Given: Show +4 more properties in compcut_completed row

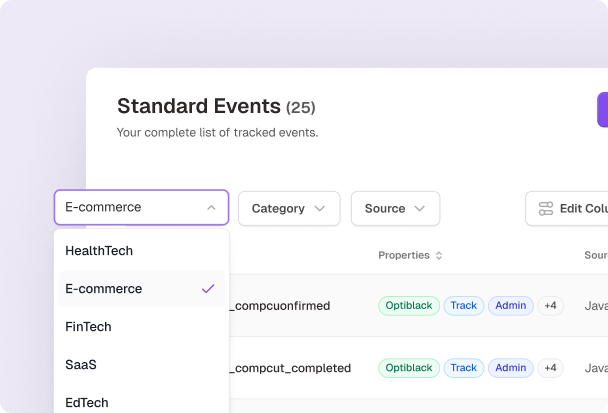Looking at the screenshot, I should pos(550,368).
